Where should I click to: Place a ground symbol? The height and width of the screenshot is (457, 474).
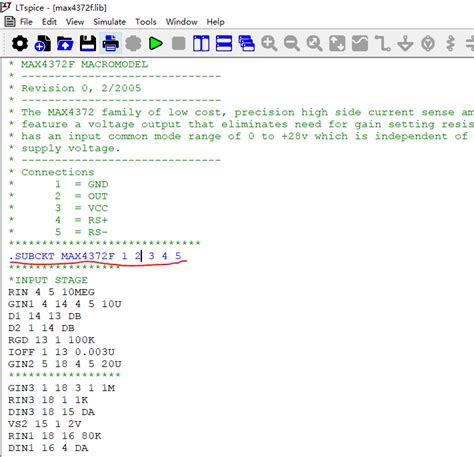(x=405, y=44)
